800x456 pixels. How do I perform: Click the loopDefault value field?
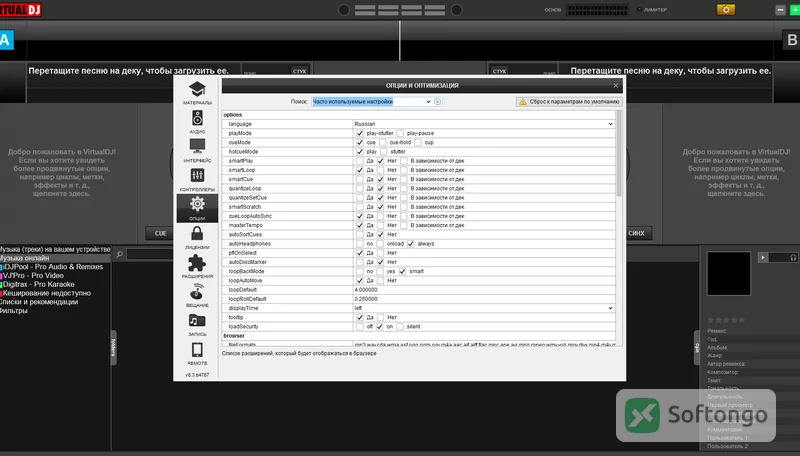point(484,290)
